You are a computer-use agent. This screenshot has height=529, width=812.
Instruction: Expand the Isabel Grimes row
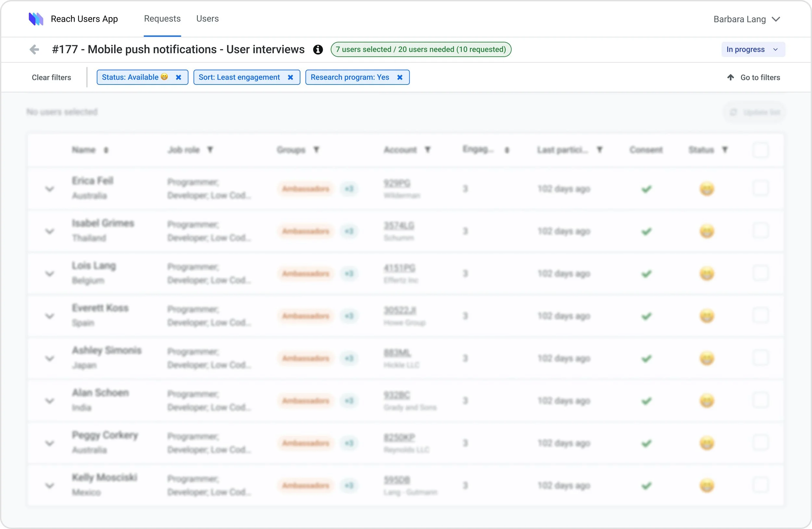(x=50, y=231)
